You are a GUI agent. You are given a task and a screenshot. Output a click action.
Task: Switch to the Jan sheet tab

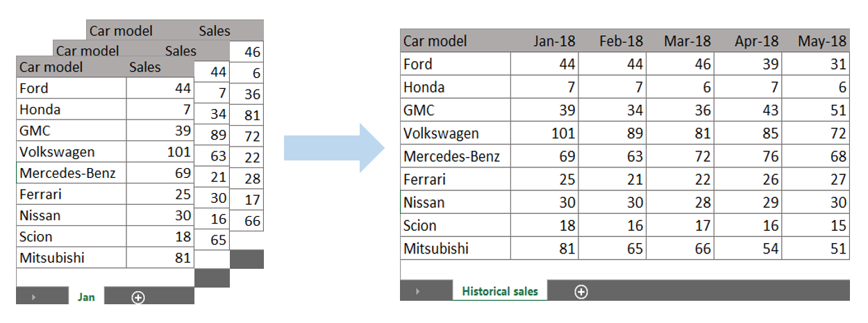[x=86, y=297]
